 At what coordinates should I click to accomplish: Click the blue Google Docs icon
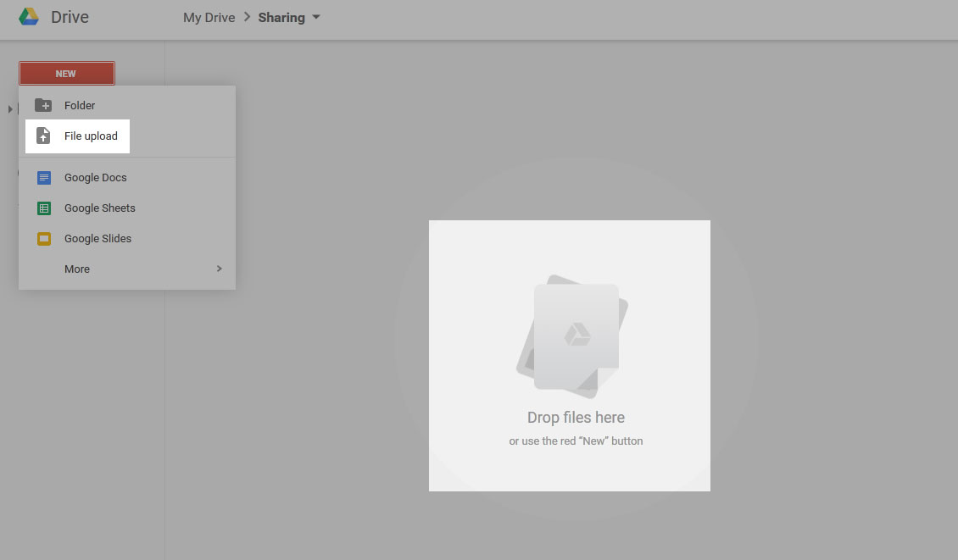coord(44,178)
